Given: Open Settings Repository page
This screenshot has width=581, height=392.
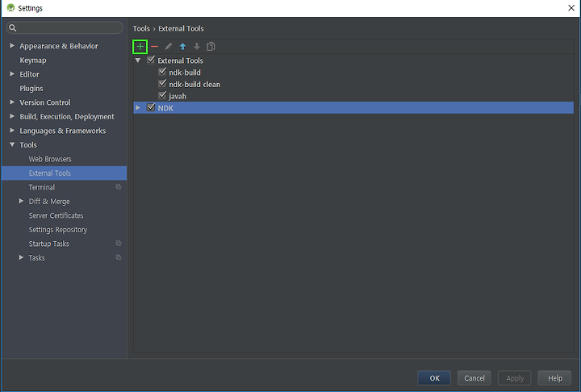Looking at the screenshot, I should [58, 230].
